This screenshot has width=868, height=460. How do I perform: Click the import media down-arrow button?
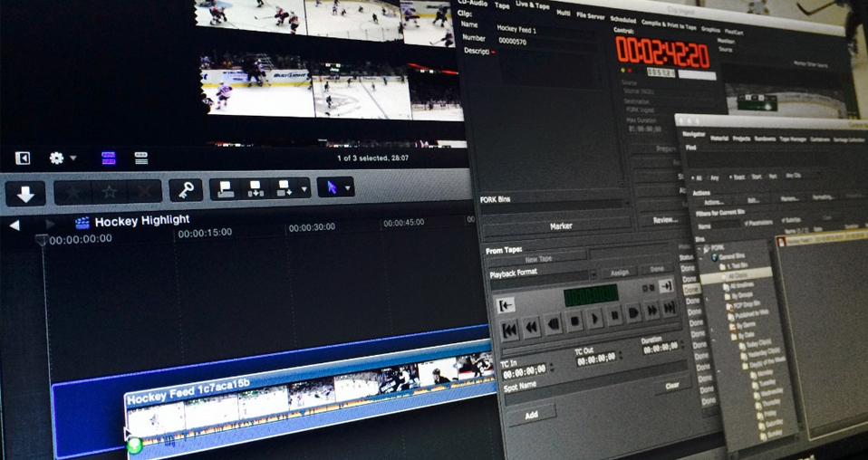pyautogui.click(x=25, y=192)
